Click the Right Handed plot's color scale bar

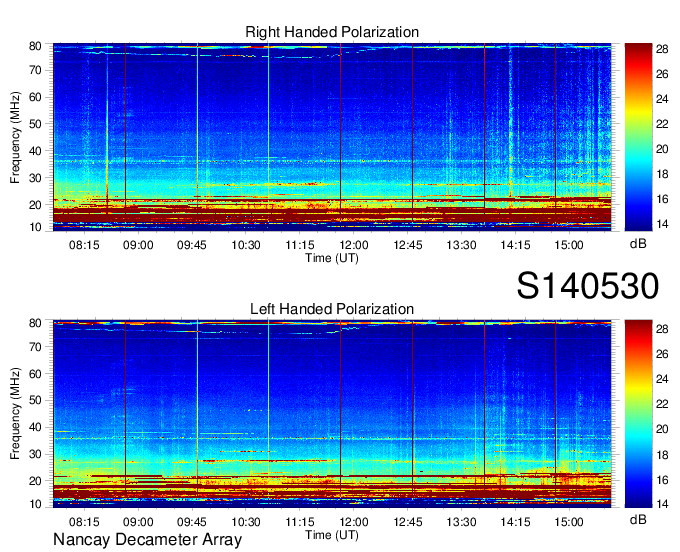tap(638, 137)
